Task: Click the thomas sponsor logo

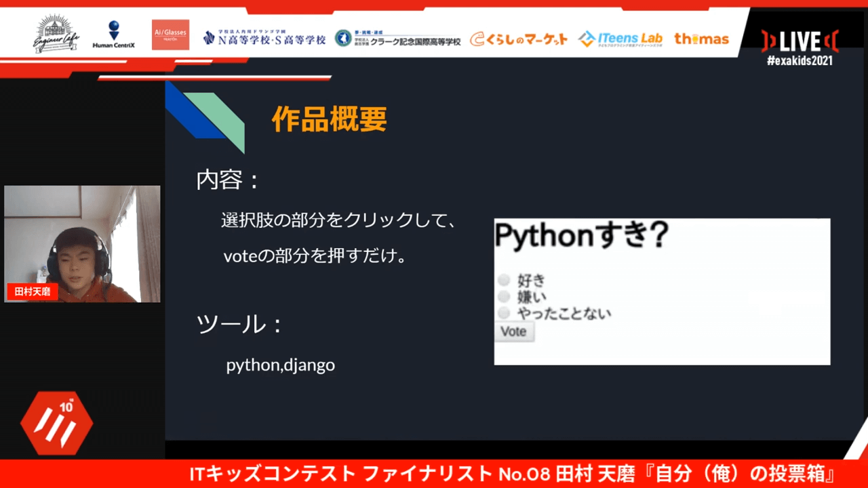Action: 701,39
